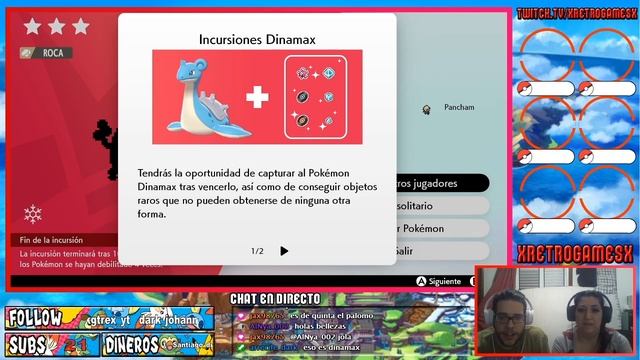Click chat message 'eso es dinamax'
This screenshot has width=640, height=360.
point(331,347)
